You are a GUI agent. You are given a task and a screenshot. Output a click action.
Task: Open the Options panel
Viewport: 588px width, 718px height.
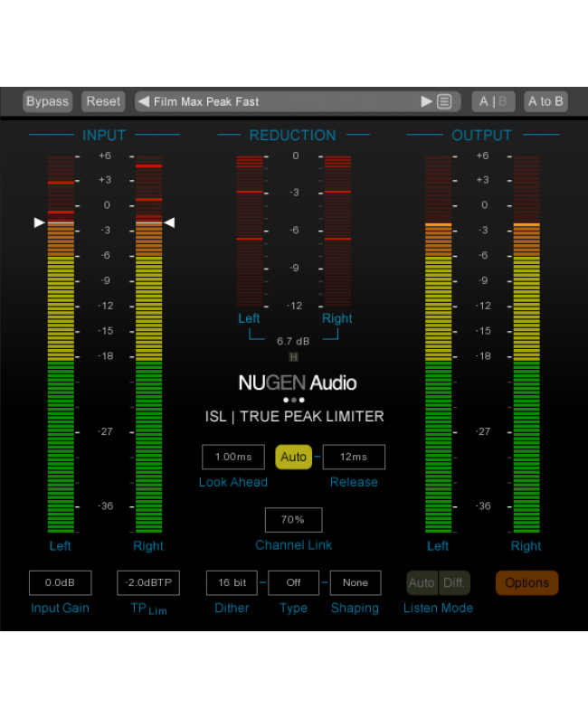point(527,583)
